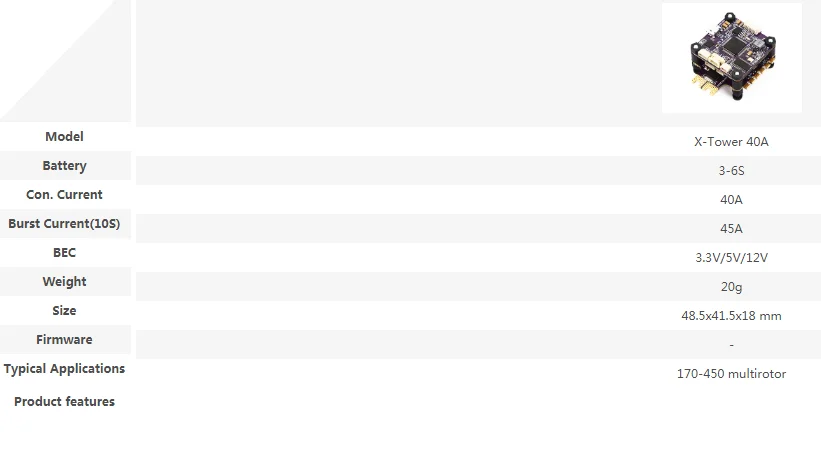Screen dimensions: 821x460
Task: Click the 20g weight value
Action: coord(731,287)
